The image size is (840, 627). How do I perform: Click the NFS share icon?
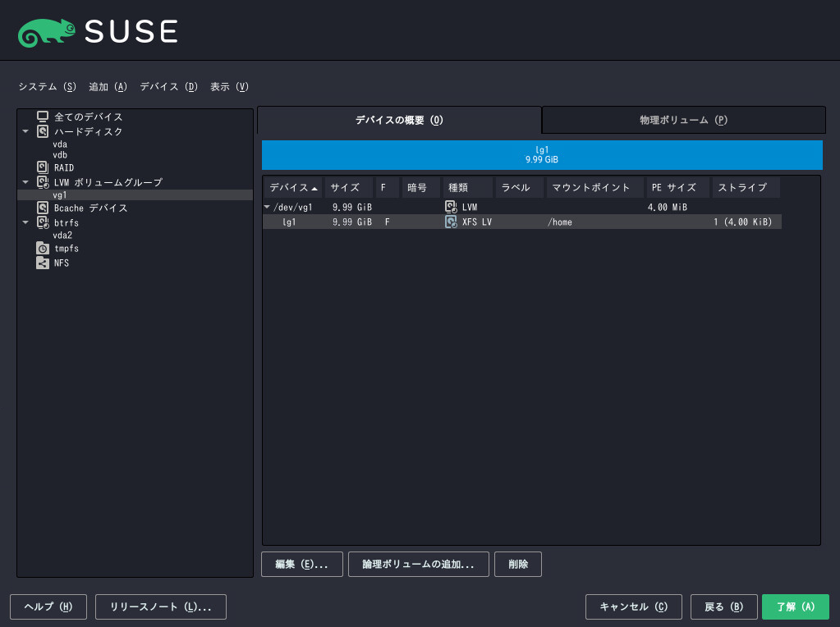tap(43, 263)
